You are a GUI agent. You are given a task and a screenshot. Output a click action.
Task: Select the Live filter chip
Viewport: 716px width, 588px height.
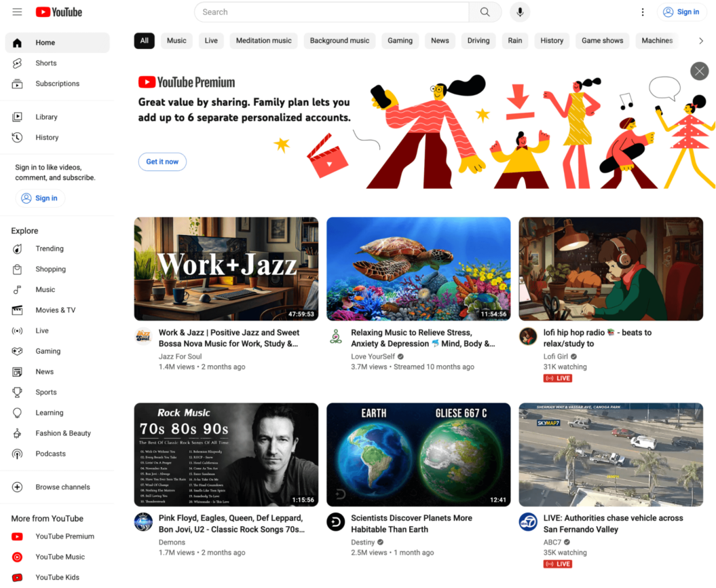click(211, 41)
